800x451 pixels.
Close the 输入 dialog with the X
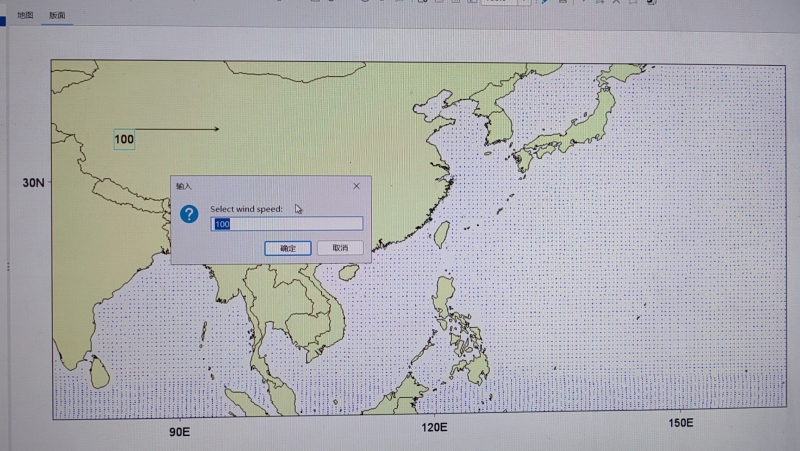point(357,186)
